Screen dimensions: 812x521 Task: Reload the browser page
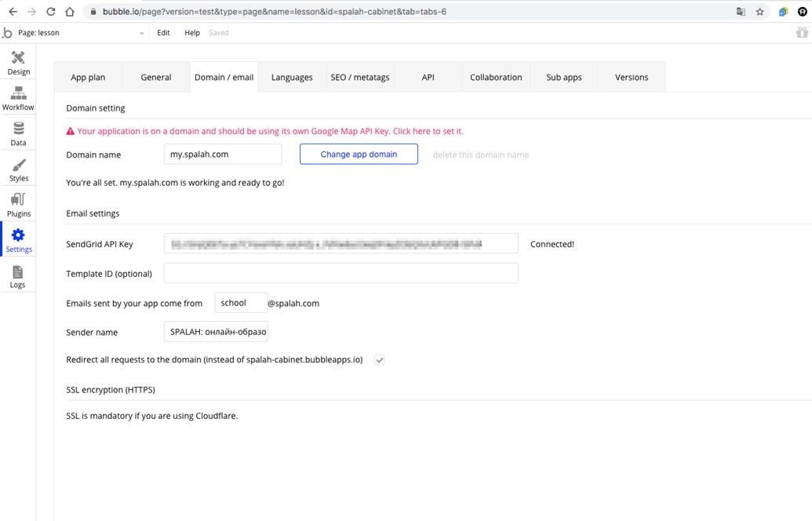tap(51, 12)
